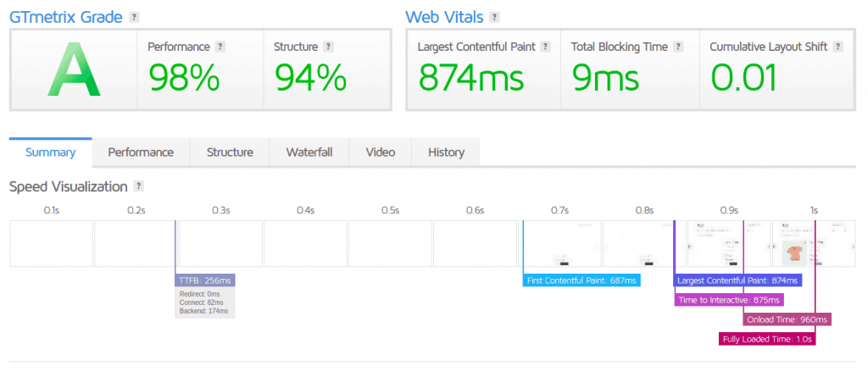Open the filmstrip frame under 0.7s
The image size is (868, 372).
point(559,243)
